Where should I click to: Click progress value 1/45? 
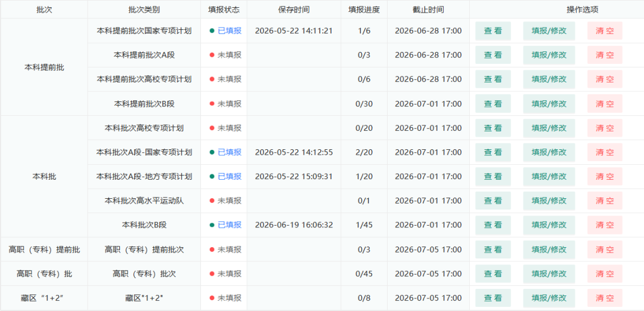tap(364, 225)
